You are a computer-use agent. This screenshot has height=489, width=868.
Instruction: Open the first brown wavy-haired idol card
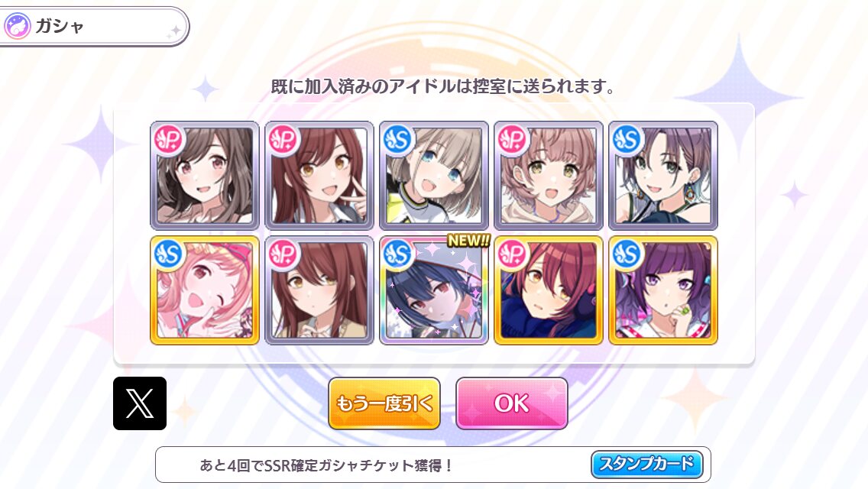pyautogui.click(x=205, y=176)
